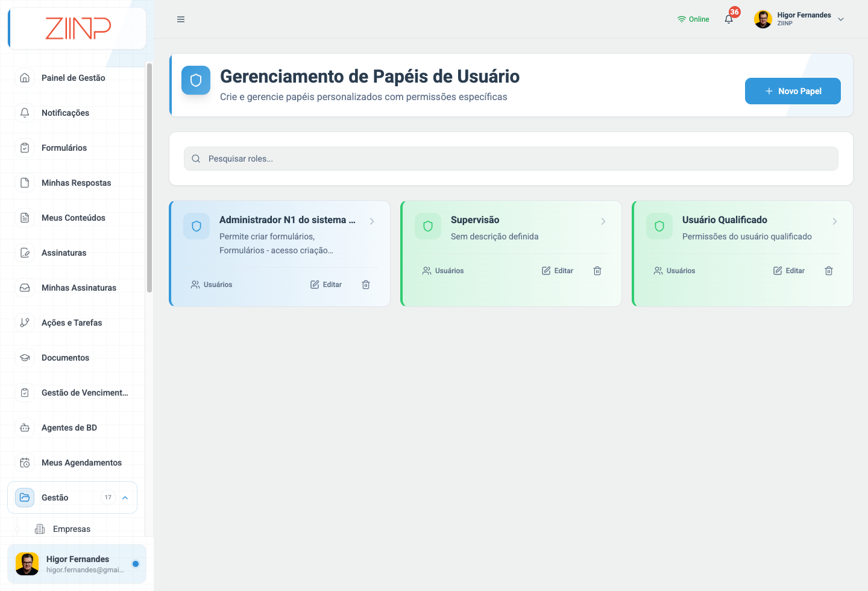Screen dimensions: 868x591
Task: Click the top-bar Higor Fernandes avatar photo
Action: 763,19
